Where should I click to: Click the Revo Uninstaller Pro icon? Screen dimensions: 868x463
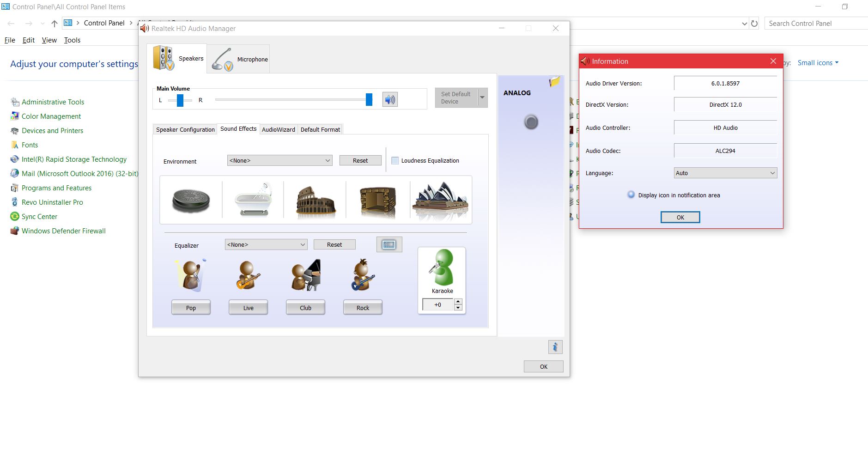pos(15,202)
